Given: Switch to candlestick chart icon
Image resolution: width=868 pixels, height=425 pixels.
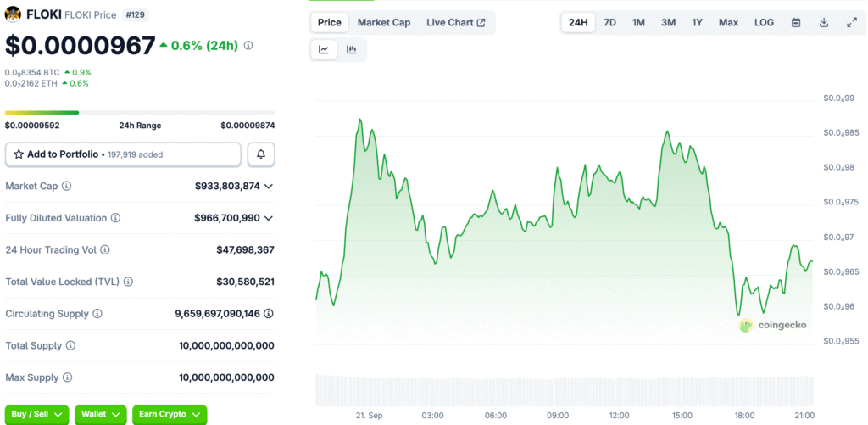Looking at the screenshot, I should click(x=352, y=50).
